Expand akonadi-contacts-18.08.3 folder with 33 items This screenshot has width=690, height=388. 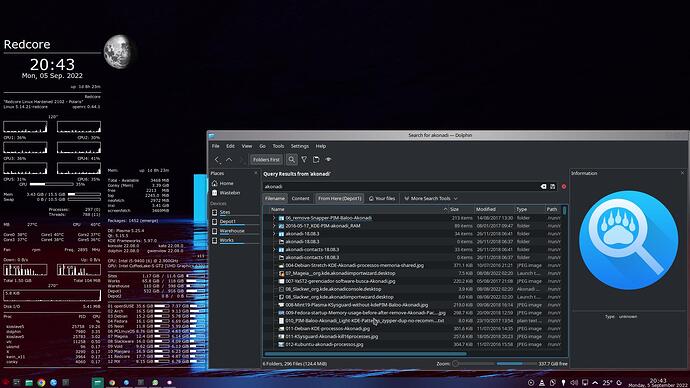tap(274, 249)
